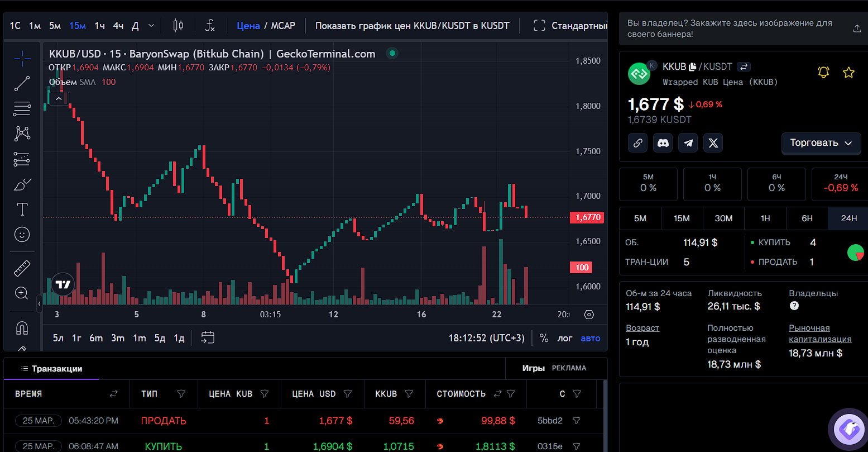Image resolution: width=868 pixels, height=452 pixels.
Task: Set chart range to 5д
Action: (160, 338)
